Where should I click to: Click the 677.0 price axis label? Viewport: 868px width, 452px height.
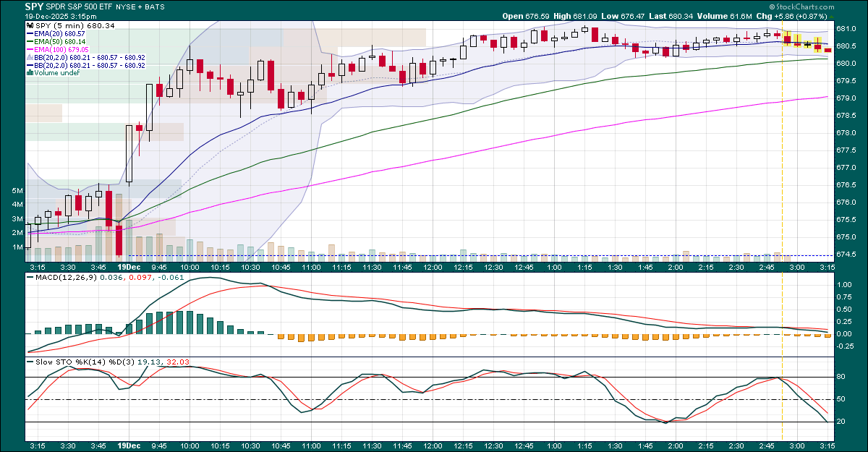point(847,168)
